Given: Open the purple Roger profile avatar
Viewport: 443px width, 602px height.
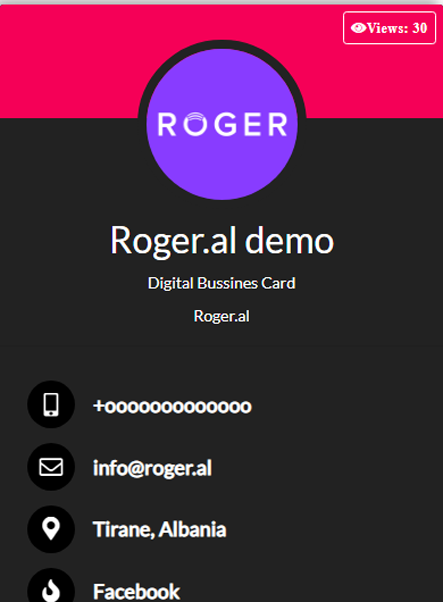Looking at the screenshot, I should [222, 124].
